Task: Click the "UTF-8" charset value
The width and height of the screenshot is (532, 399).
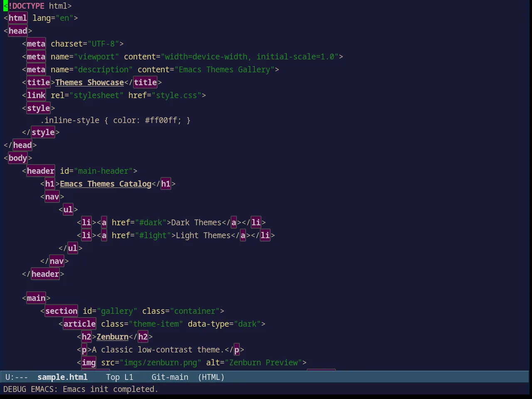Action: (103, 44)
